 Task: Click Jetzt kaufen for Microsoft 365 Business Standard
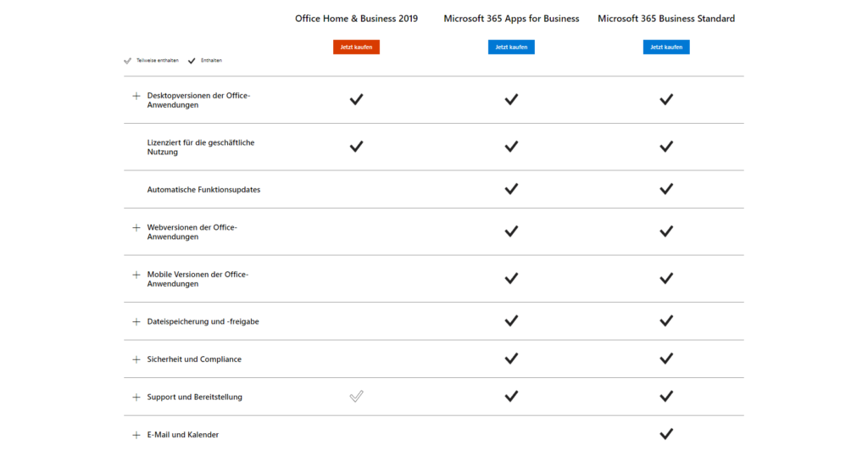[x=666, y=47]
